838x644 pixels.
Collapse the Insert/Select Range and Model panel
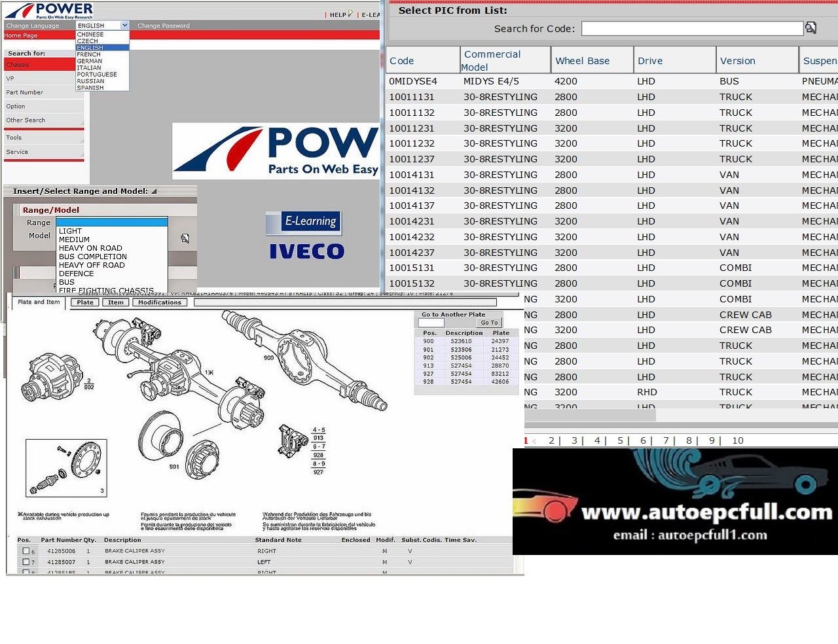point(154,191)
